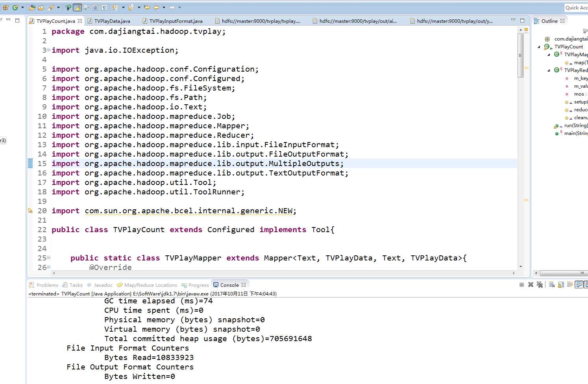The height and width of the screenshot is (384, 588).
Task: Click the editor vertical scrollbar thumb
Action: [x=521, y=55]
